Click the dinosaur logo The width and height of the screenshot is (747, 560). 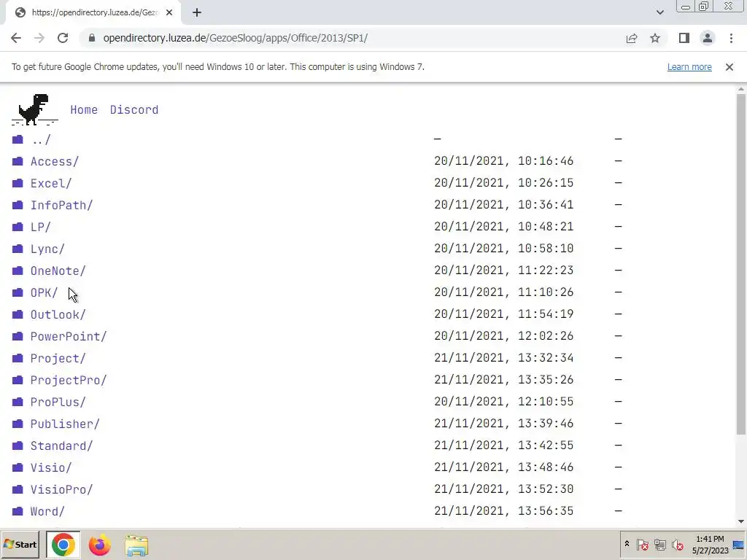pos(34,109)
